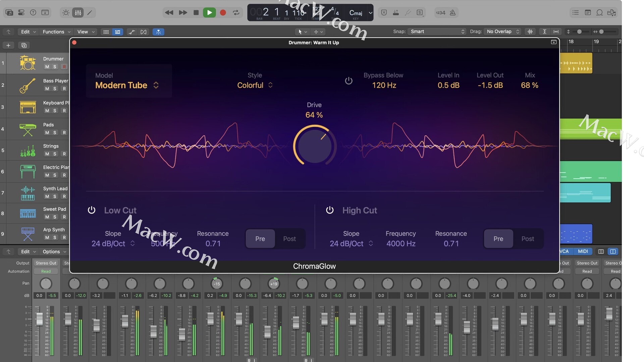Solo the Bass Player track
644x362 pixels.
click(55, 88)
